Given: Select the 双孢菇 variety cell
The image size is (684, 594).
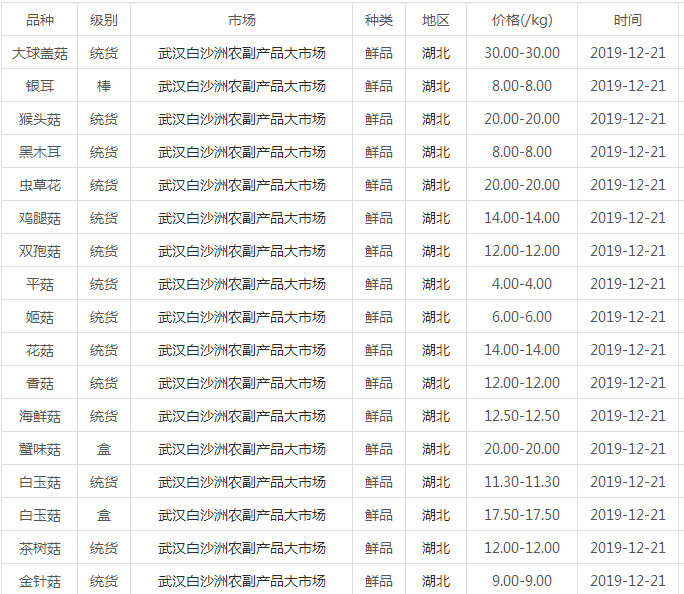Looking at the screenshot, I should tap(40, 251).
